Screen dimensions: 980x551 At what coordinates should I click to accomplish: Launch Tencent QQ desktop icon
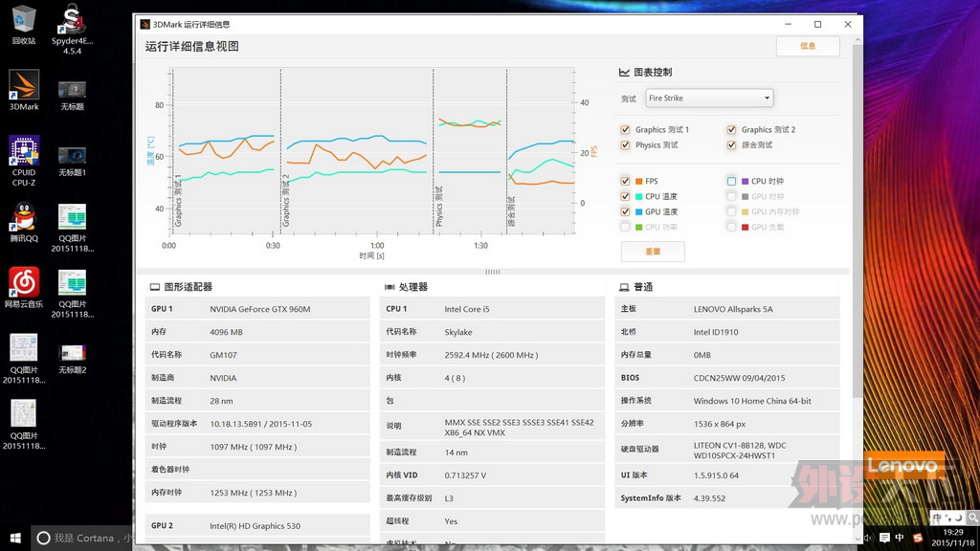(x=24, y=222)
